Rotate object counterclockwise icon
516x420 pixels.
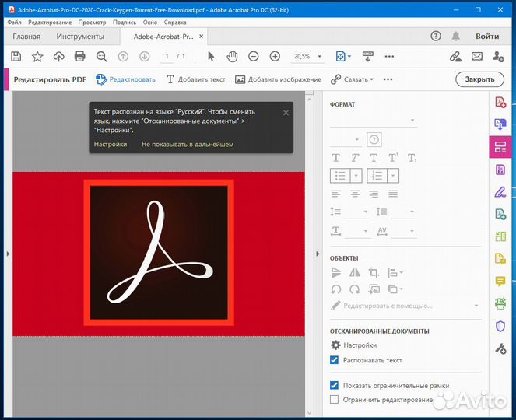[x=335, y=289]
